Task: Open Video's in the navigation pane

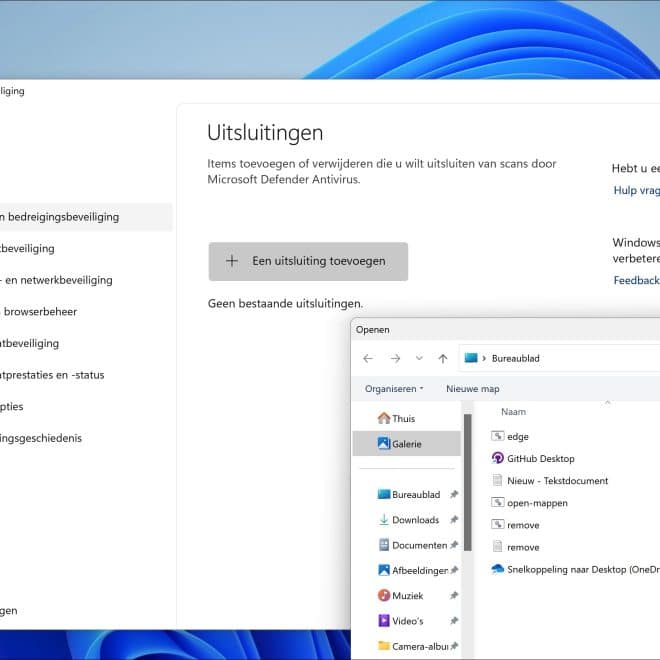Action: tap(407, 621)
